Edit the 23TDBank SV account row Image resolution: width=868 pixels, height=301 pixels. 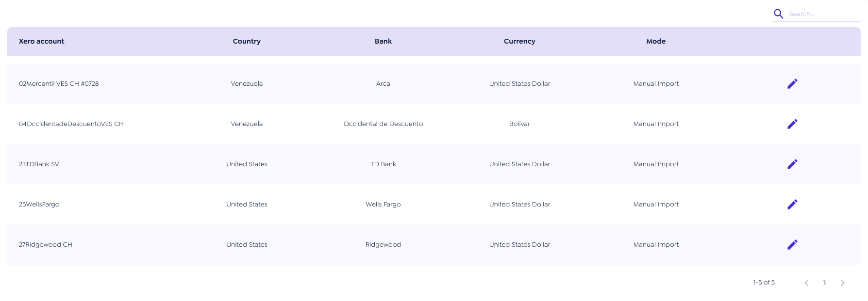coord(792,164)
